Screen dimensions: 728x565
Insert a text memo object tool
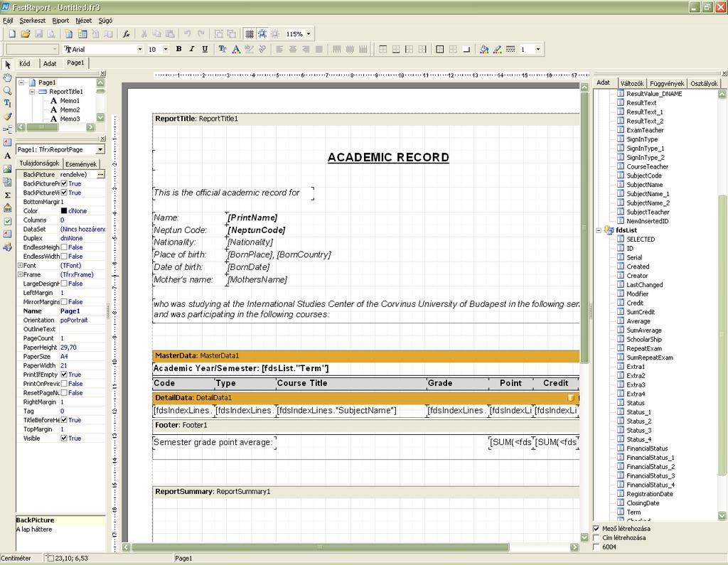pos(7,156)
